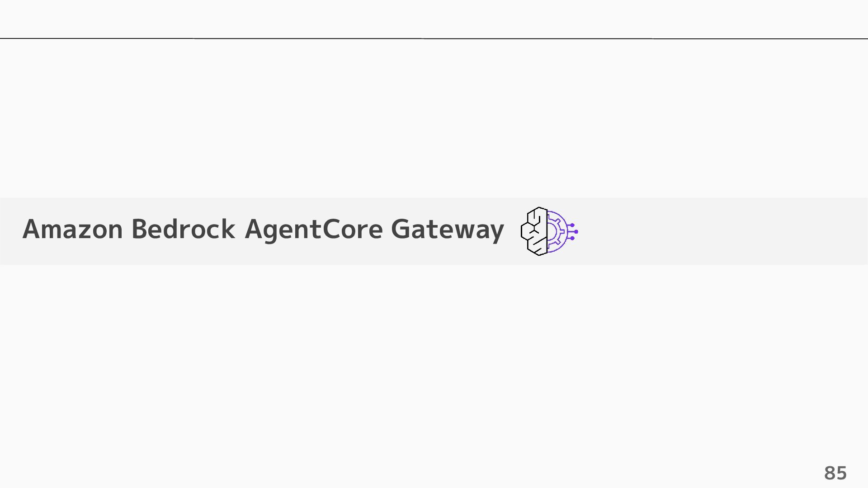Screen dimensions: 868x488
Task: Select the word Gateway in the title
Action: tap(447, 230)
